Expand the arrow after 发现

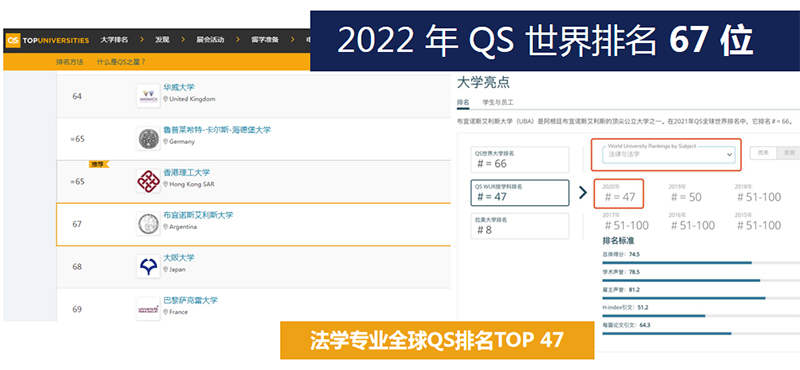182,40
